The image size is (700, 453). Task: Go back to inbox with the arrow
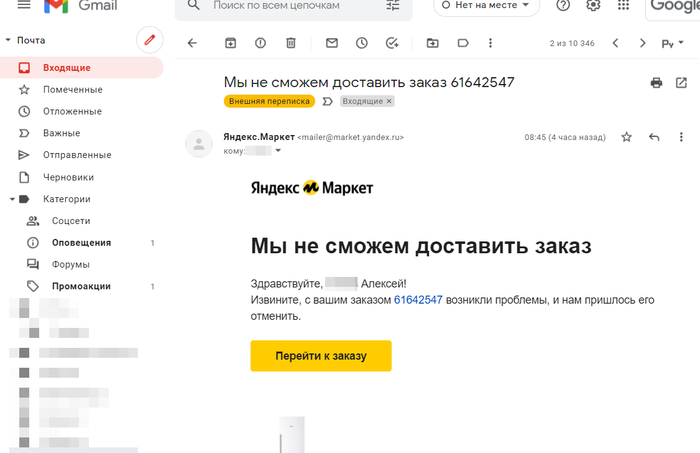(x=192, y=43)
